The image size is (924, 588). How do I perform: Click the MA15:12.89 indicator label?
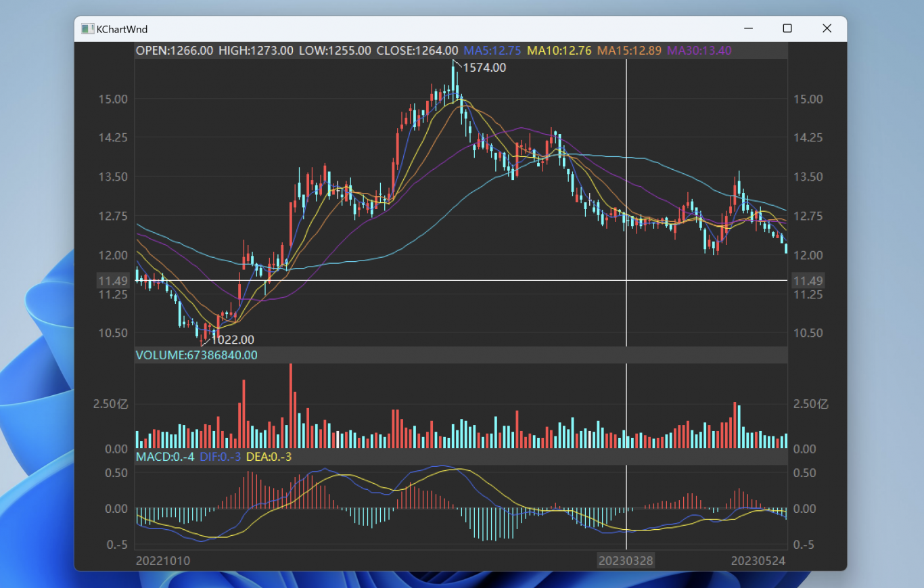click(x=630, y=51)
